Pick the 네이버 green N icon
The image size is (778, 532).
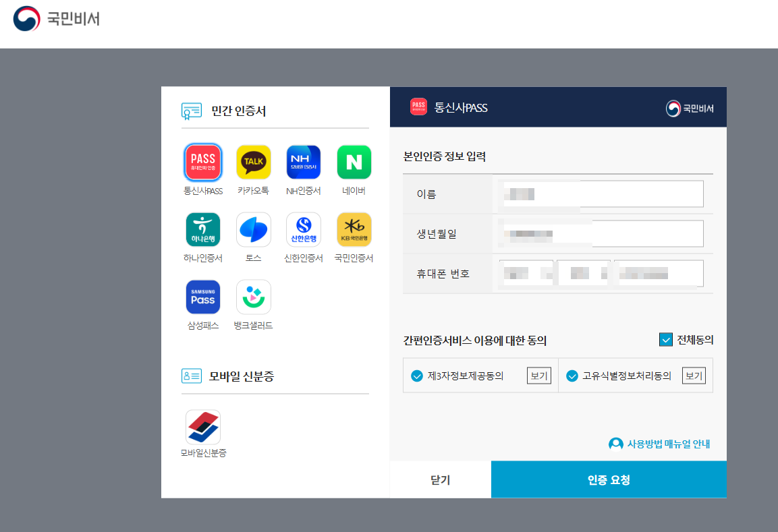pyautogui.click(x=354, y=162)
